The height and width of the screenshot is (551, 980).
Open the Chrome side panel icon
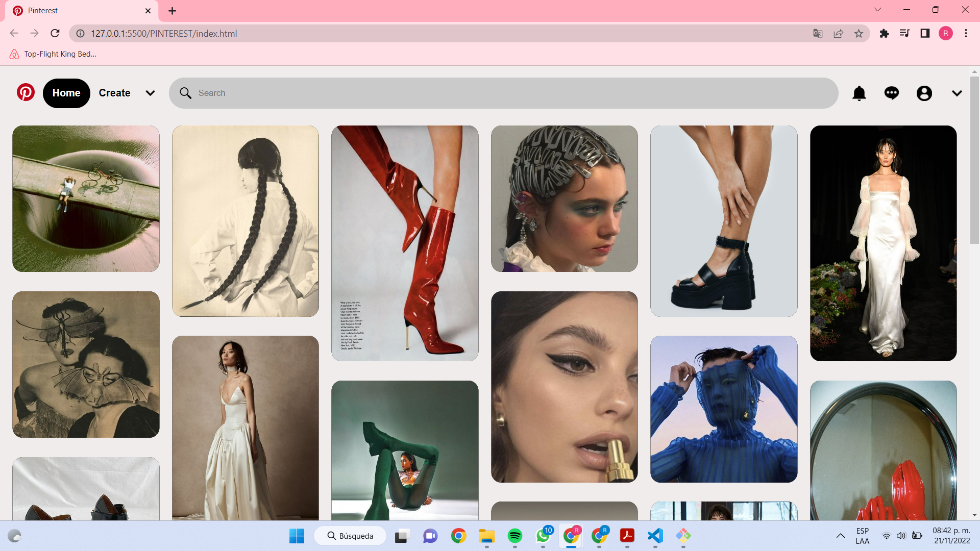(x=925, y=34)
